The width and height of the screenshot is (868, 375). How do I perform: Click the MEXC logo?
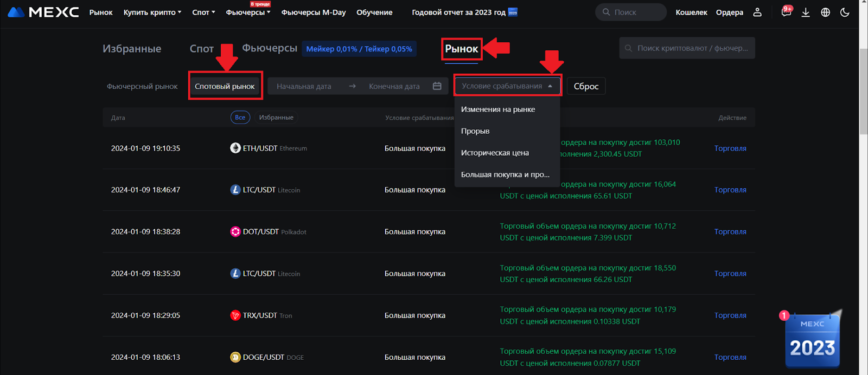43,12
